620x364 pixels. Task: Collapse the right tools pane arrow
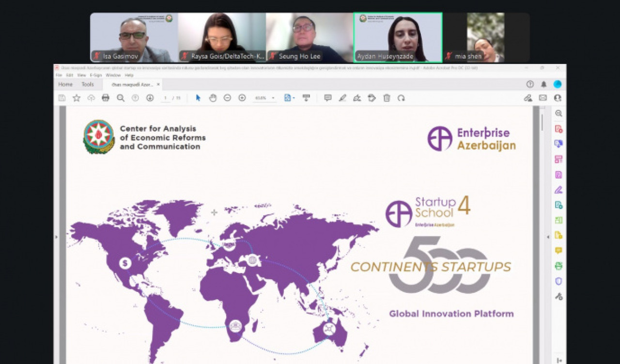548,237
